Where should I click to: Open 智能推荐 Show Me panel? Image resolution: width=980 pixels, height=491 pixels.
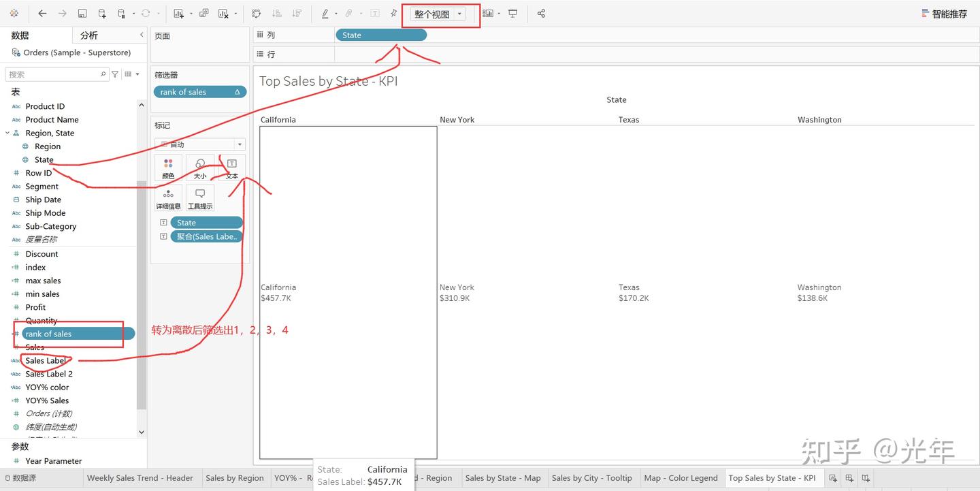coord(944,14)
